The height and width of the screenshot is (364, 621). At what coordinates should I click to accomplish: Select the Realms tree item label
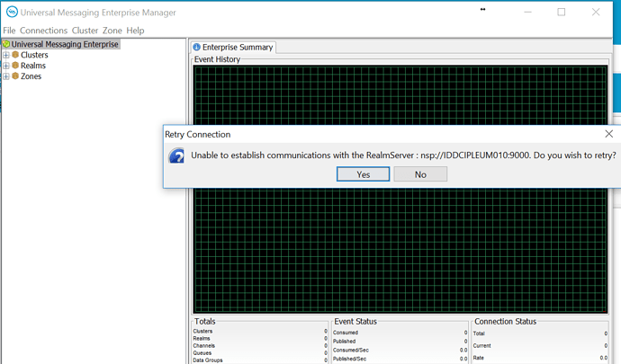point(33,66)
